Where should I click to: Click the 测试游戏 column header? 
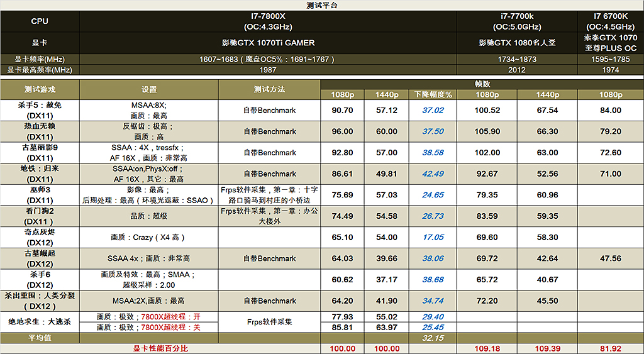[40, 89]
